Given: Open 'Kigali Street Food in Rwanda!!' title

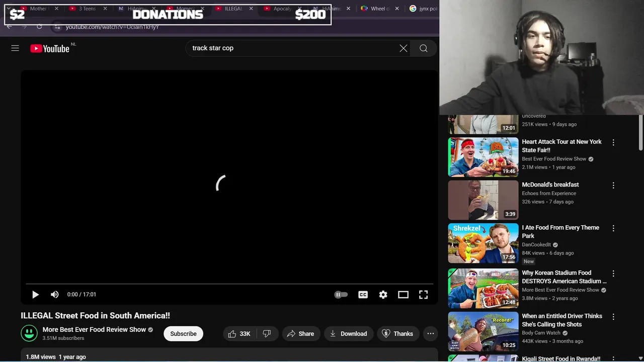Looking at the screenshot, I should click(561, 358).
